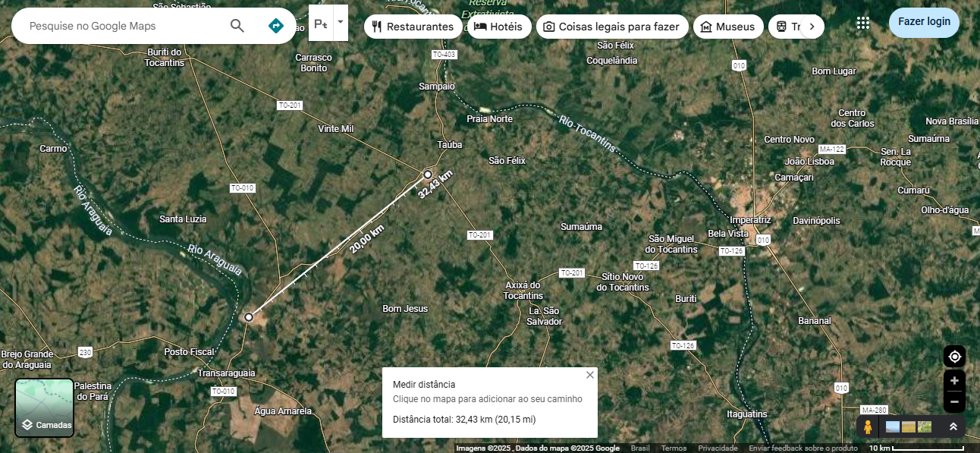
Task: Expand the input tools dropdown arrow
Action: point(341,23)
